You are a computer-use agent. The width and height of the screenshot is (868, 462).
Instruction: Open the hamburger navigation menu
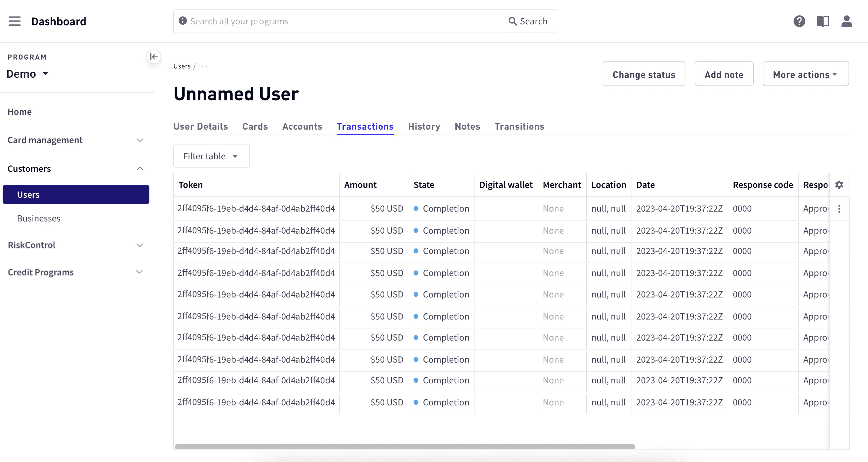click(x=14, y=21)
